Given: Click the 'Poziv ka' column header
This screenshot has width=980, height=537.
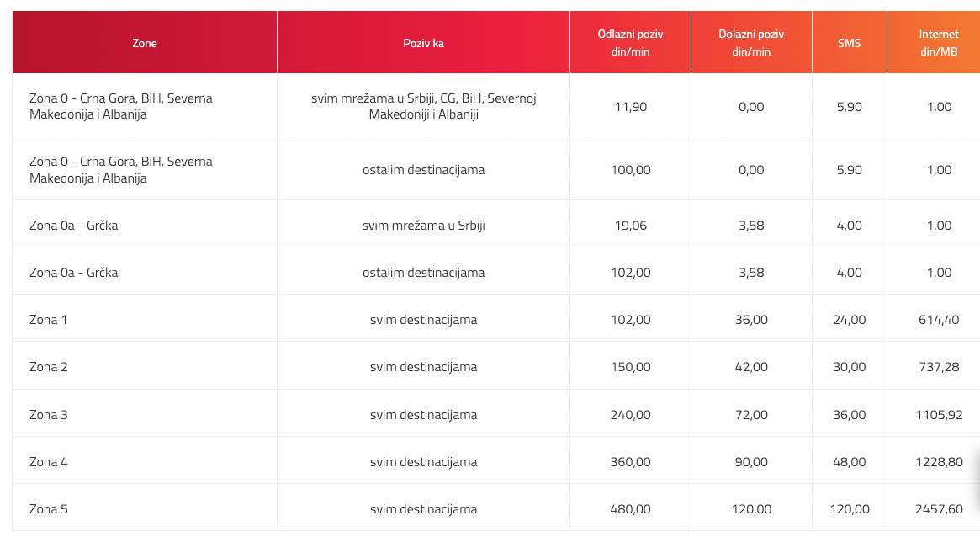Looking at the screenshot, I should coord(423,43).
